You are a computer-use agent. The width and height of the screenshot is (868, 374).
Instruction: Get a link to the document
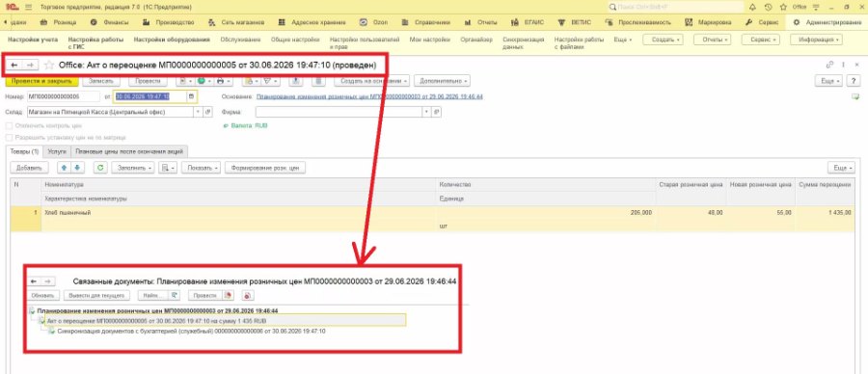pos(829,65)
